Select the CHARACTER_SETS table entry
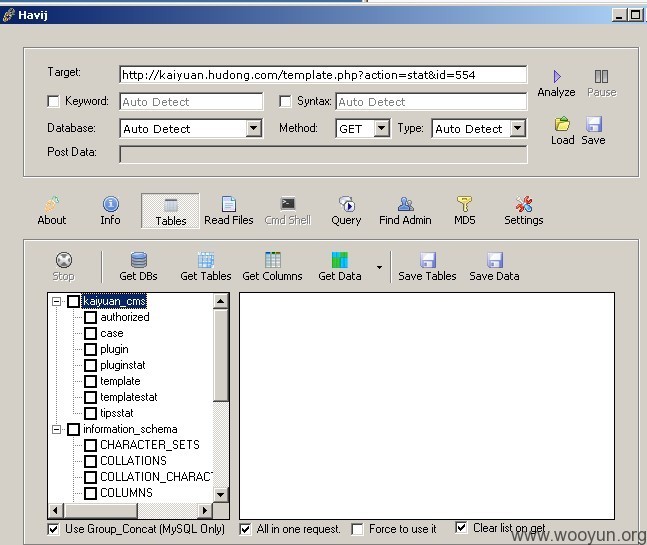Image resolution: width=647 pixels, height=545 pixels. [150, 445]
